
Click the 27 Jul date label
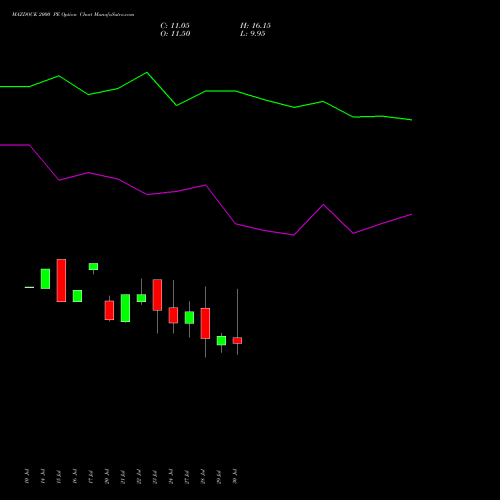click(187, 476)
